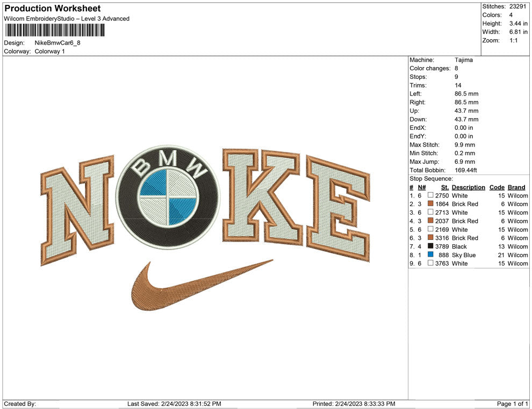The image size is (532, 409).
Task: Click 'Printed: 2/24/2023 8:33:33 PM'
Action: click(354, 404)
